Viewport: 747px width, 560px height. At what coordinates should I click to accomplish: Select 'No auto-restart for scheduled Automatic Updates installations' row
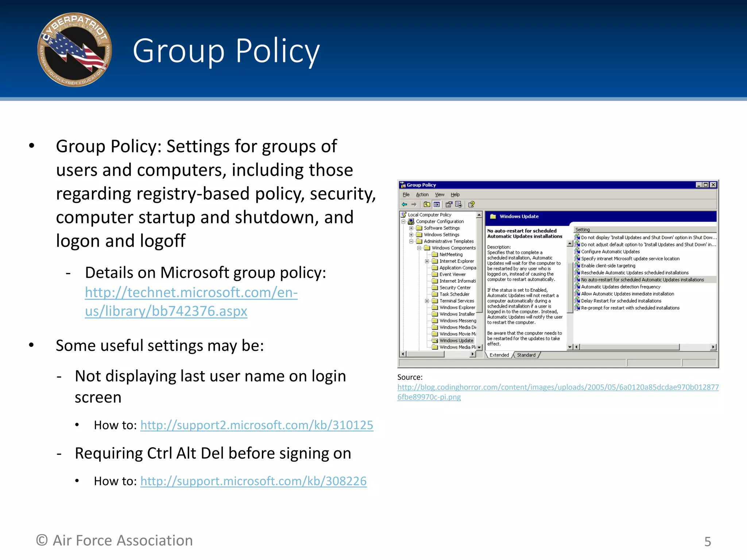pyautogui.click(x=645, y=280)
